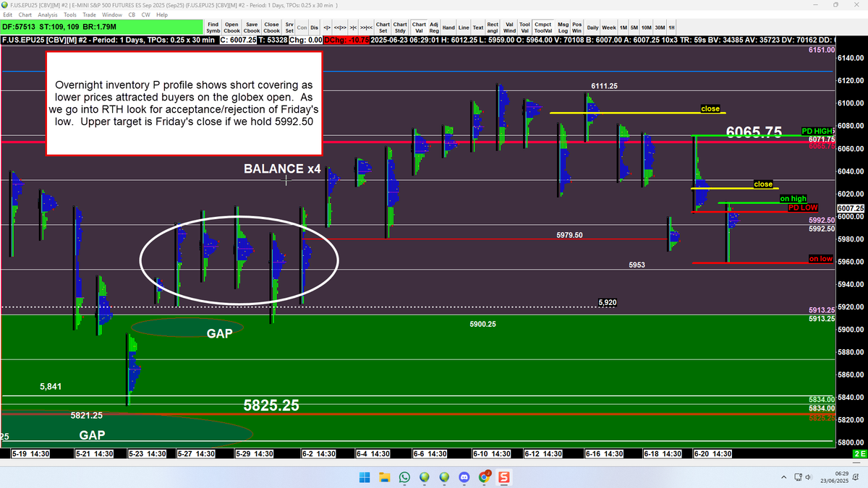Open the Edit menu

[x=7, y=14]
